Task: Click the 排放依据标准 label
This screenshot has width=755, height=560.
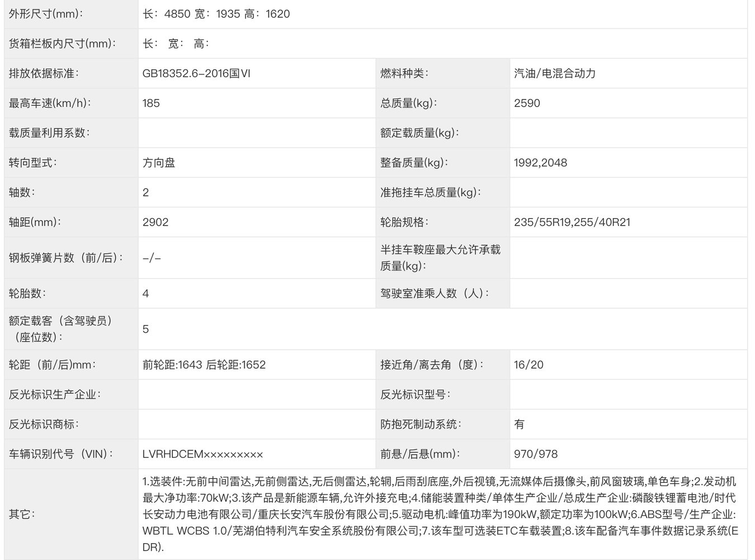Action: click(44, 73)
